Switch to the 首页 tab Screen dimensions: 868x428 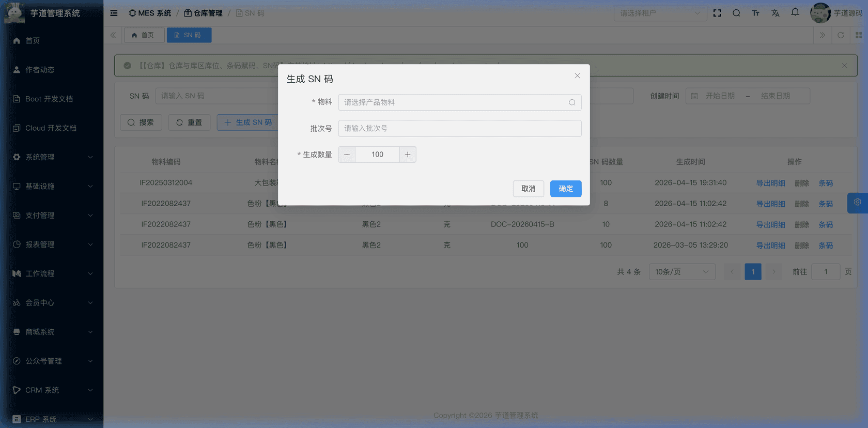coord(144,35)
